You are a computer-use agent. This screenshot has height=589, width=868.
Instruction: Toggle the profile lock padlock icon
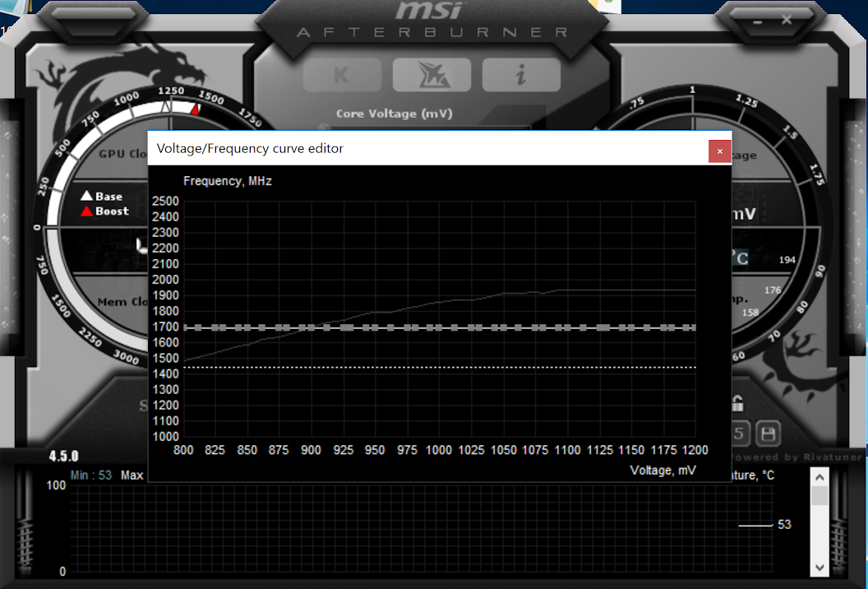click(737, 403)
